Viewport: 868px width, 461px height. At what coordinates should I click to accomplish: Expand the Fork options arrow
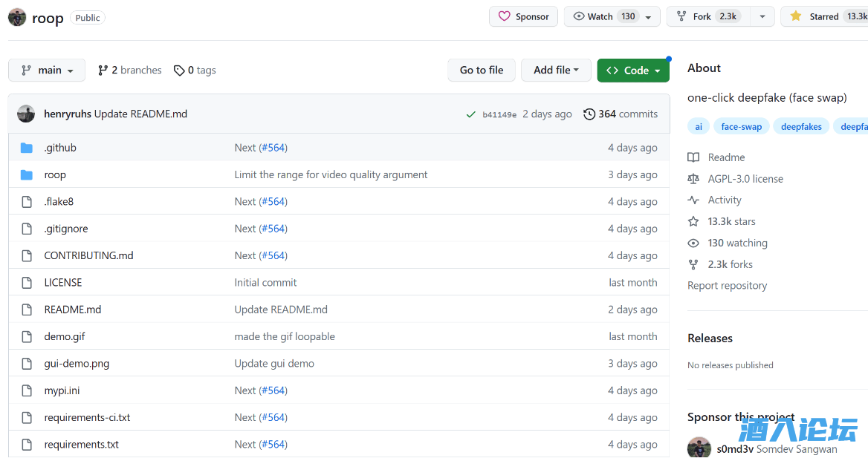click(762, 16)
